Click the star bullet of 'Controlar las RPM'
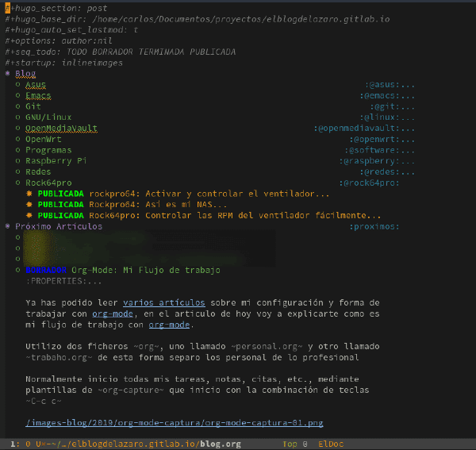Viewport: 476px width, 450px height. (29, 215)
